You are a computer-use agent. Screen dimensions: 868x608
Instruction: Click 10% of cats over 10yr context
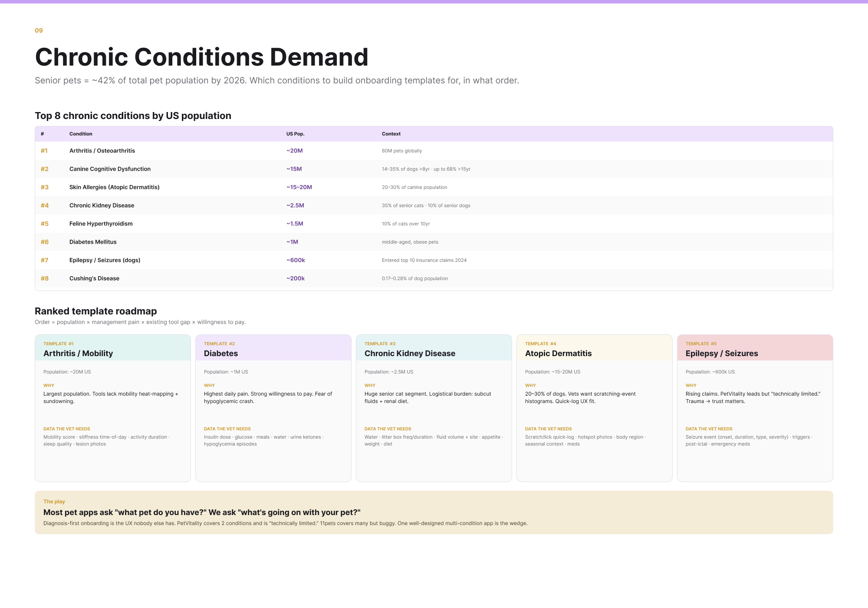[x=406, y=224]
